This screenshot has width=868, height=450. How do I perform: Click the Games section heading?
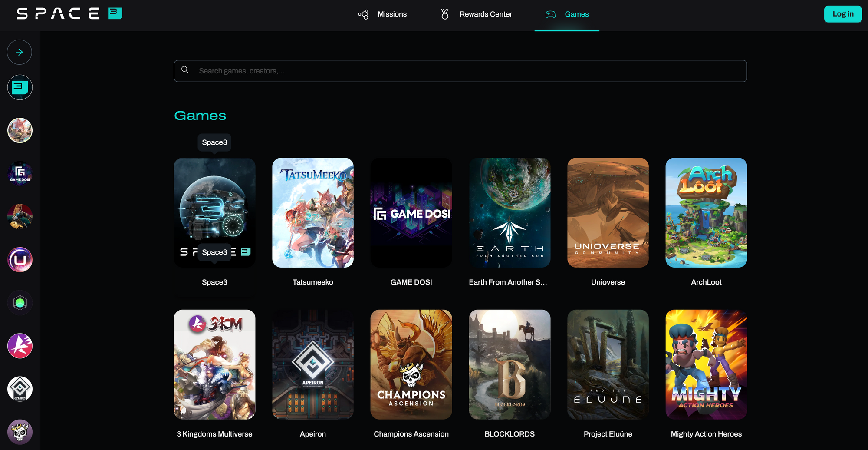pos(200,116)
